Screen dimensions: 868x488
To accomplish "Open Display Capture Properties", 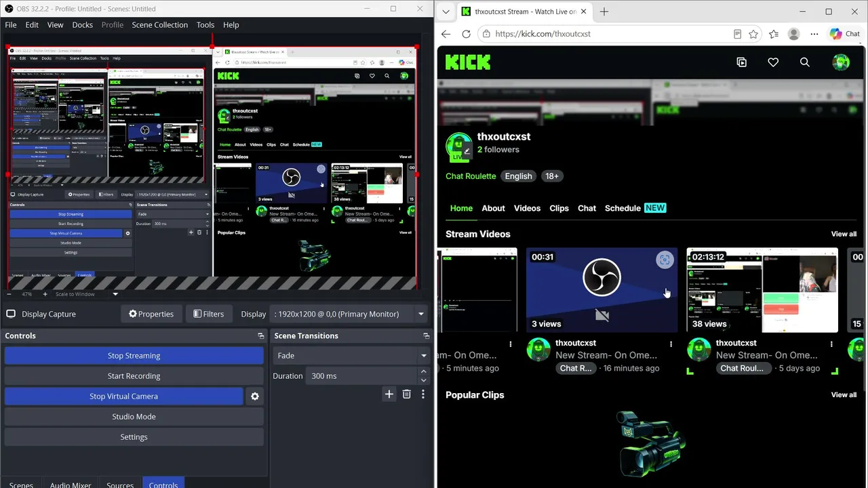I will click(x=151, y=314).
